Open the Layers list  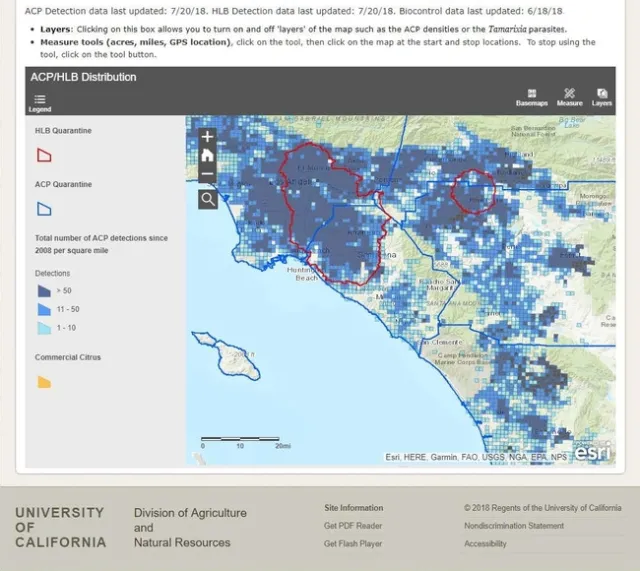coord(602,97)
